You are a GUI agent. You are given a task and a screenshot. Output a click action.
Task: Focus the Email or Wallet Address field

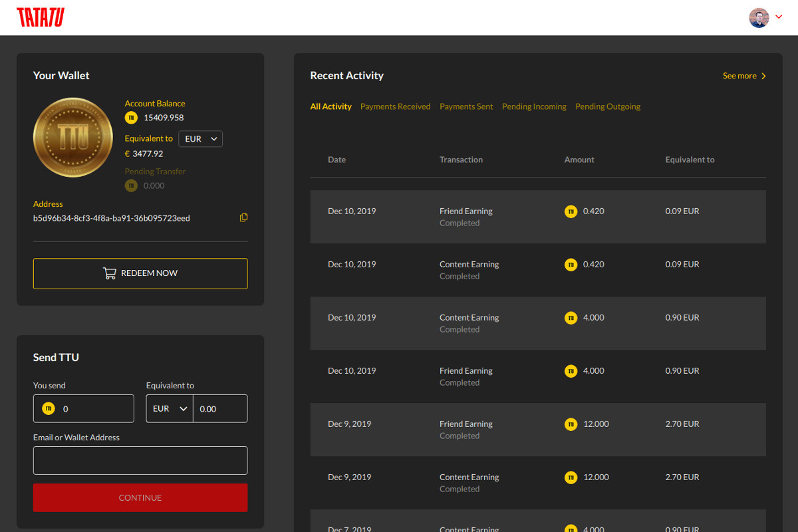pos(140,460)
